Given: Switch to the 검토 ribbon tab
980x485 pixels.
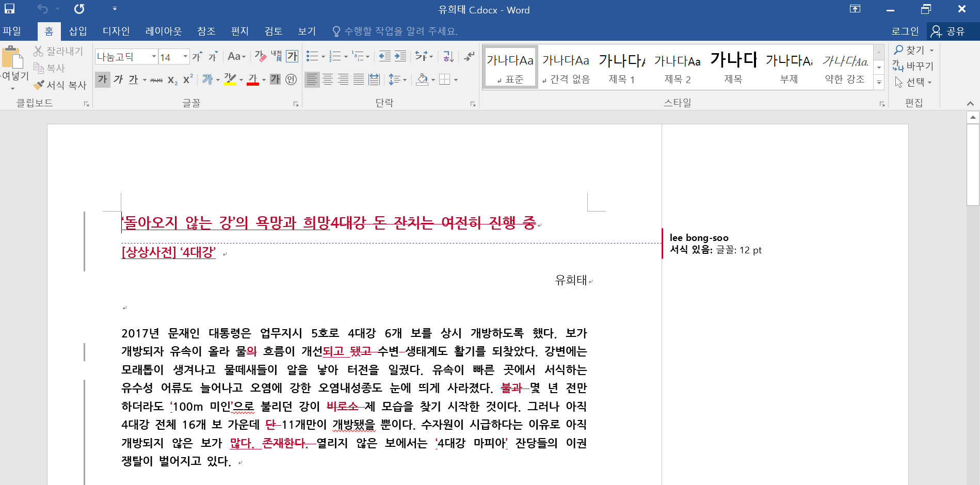Looking at the screenshot, I should pyautogui.click(x=274, y=31).
